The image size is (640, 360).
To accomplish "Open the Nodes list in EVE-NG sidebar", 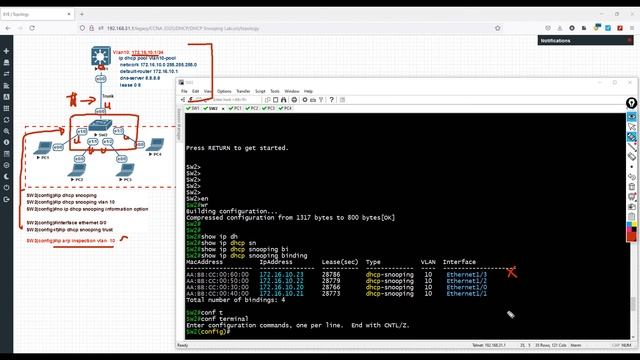I will tap(6, 62).
